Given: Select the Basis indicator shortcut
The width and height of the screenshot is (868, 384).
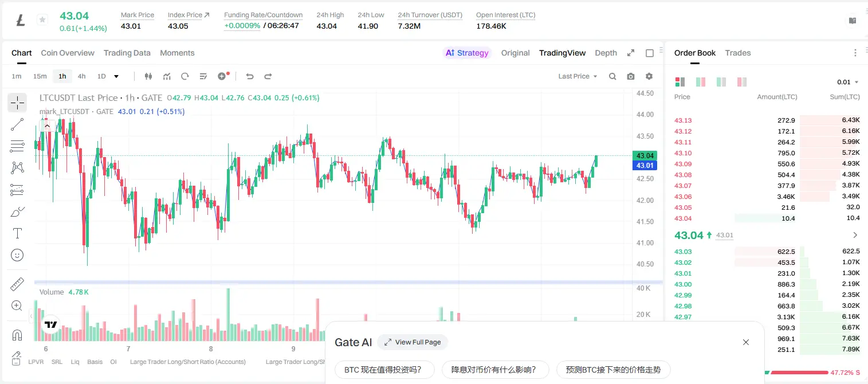Looking at the screenshot, I should pyautogui.click(x=95, y=362).
